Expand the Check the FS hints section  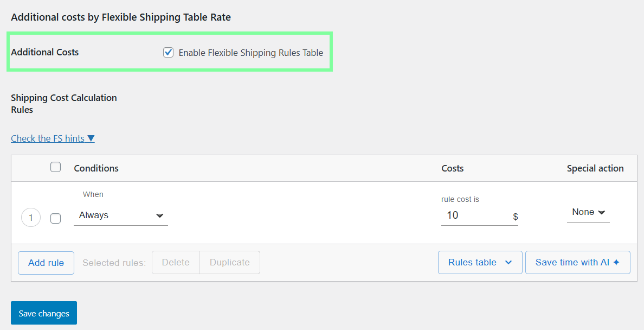click(48, 138)
